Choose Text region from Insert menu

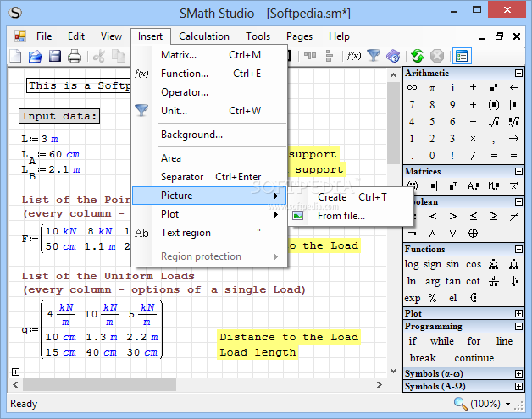210,233
